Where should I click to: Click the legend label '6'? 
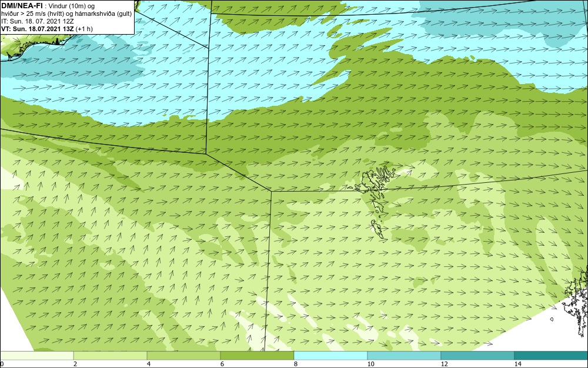222,364
